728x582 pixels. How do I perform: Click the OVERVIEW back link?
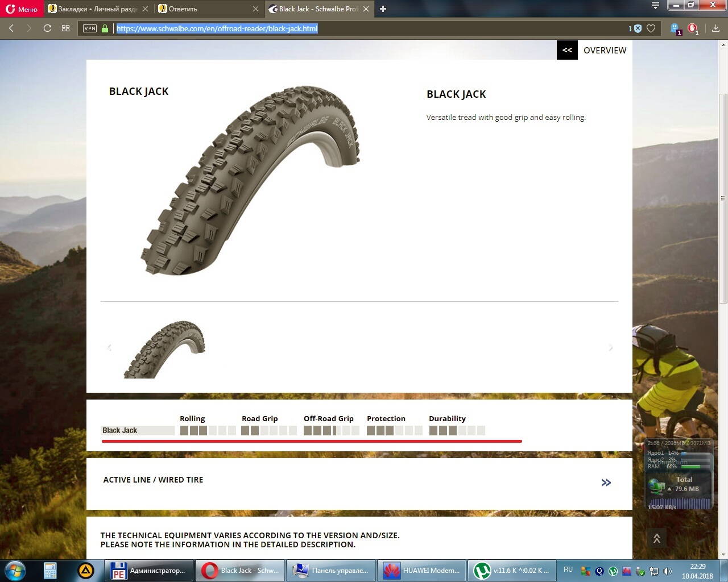click(594, 50)
